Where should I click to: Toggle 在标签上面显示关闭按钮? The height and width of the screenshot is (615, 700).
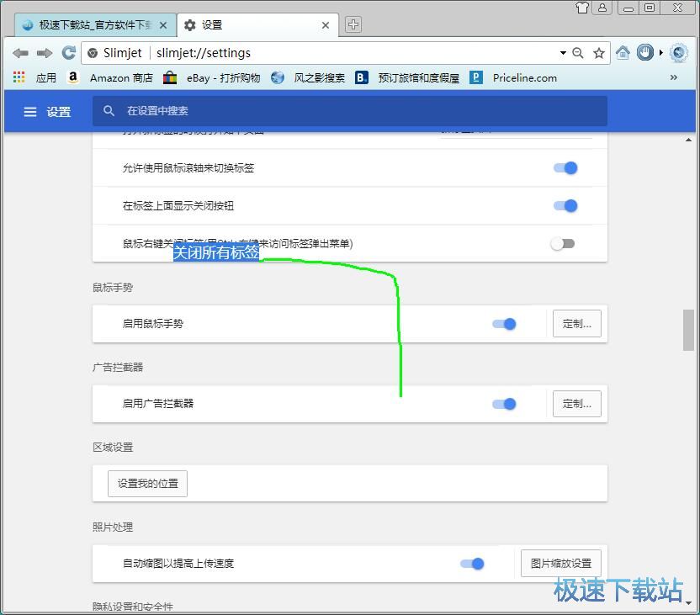(x=565, y=206)
